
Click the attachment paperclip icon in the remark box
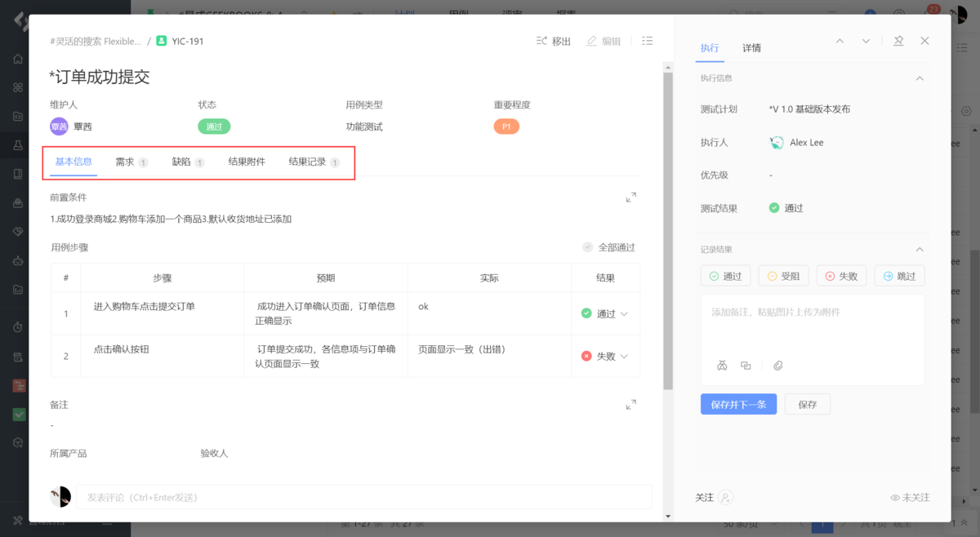pyautogui.click(x=778, y=366)
